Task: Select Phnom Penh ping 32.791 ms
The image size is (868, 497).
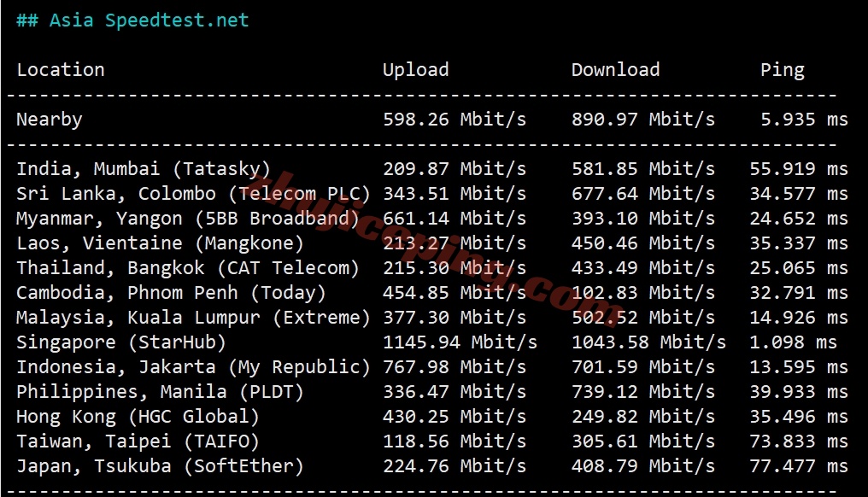Action: coord(799,293)
